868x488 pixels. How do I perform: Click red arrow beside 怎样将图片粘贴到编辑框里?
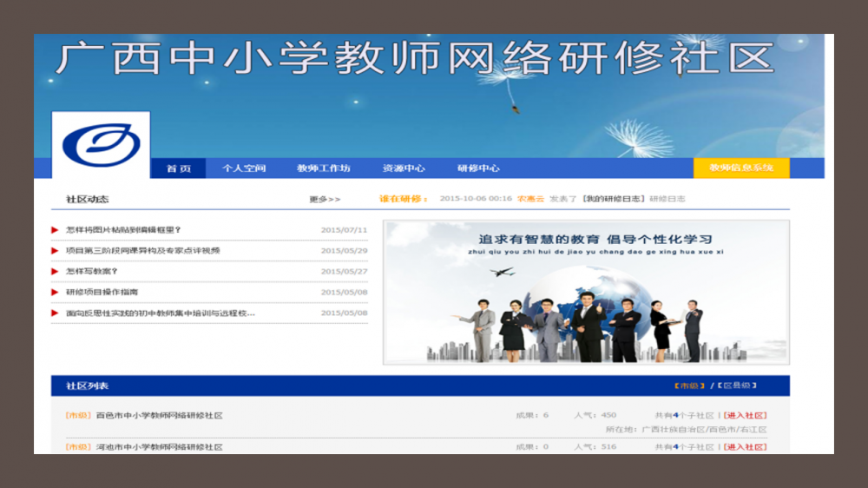(56, 230)
